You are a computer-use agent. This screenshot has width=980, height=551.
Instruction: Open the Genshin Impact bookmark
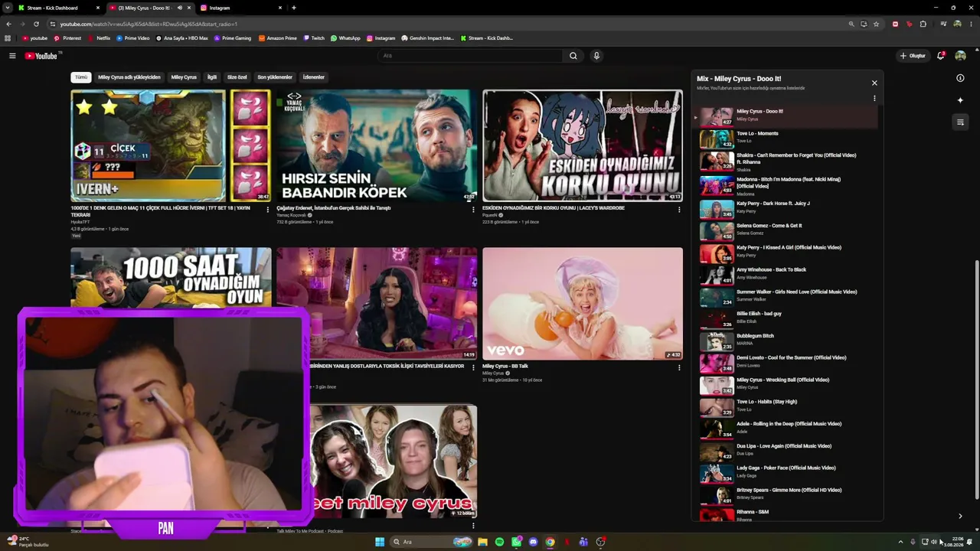click(x=427, y=38)
